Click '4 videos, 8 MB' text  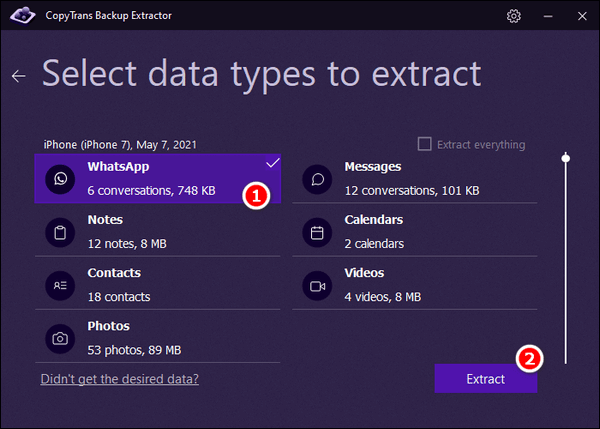point(383,297)
